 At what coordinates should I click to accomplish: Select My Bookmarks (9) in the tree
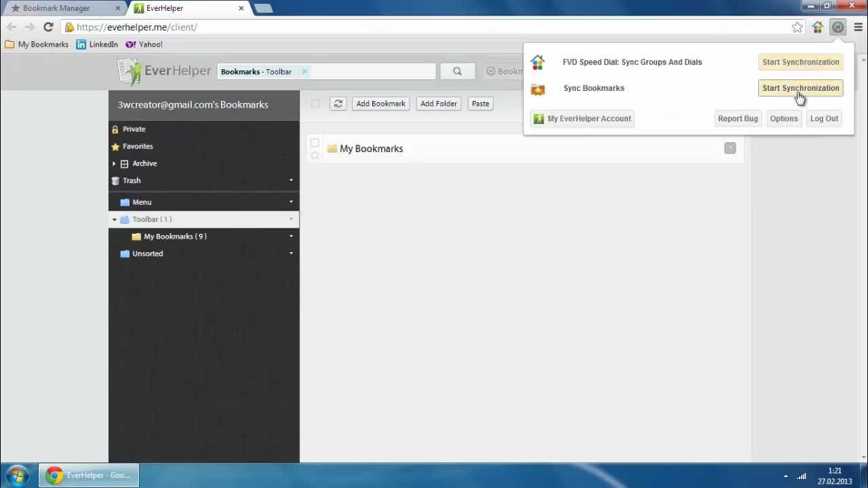(x=175, y=237)
